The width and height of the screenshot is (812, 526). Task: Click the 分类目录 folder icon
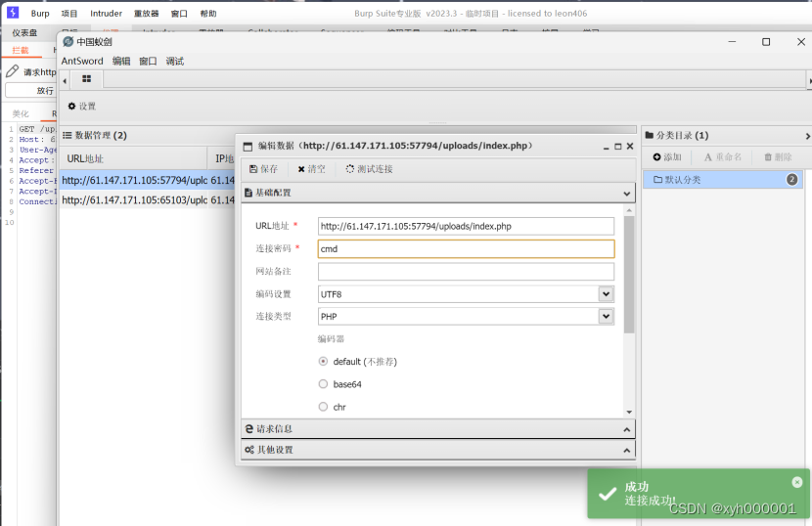[x=650, y=135]
